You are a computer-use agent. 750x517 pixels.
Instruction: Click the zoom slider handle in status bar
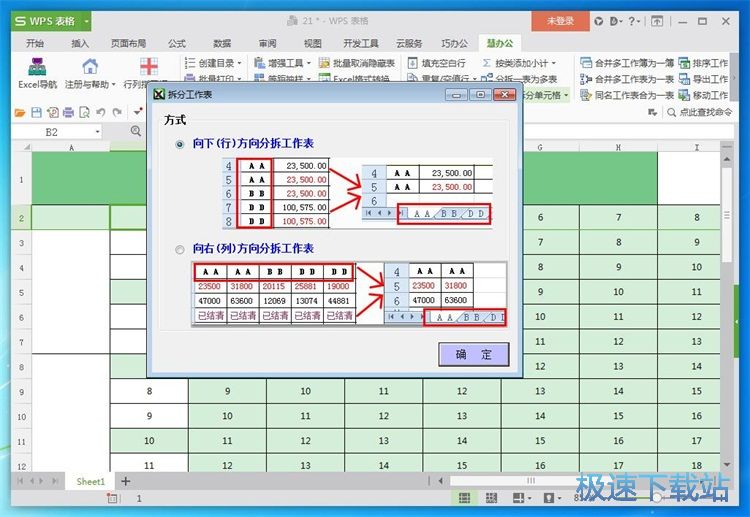coord(657,498)
